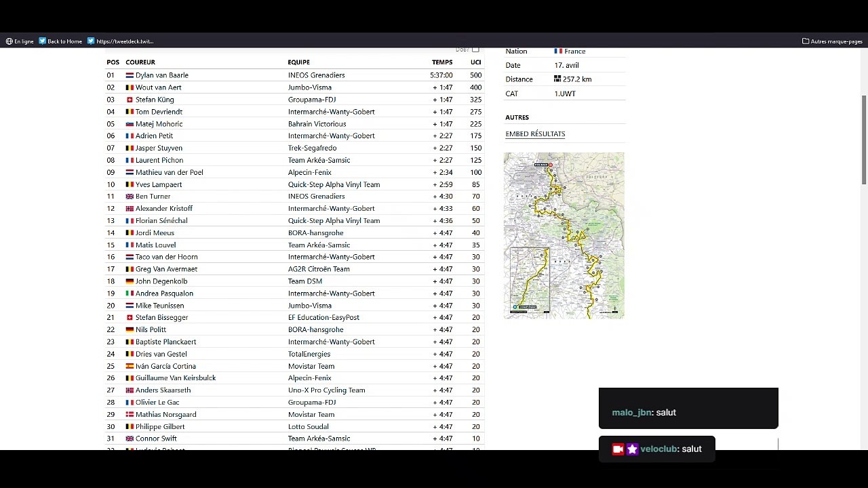Open team Trek-Segafredo
The image size is (868, 488).
312,148
